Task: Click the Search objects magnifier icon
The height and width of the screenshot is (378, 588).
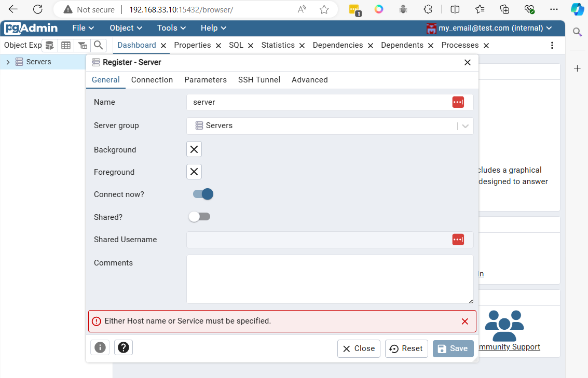Action: (99, 45)
